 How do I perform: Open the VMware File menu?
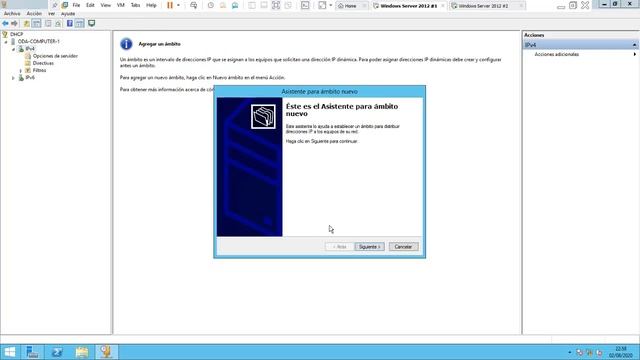tap(76, 5)
